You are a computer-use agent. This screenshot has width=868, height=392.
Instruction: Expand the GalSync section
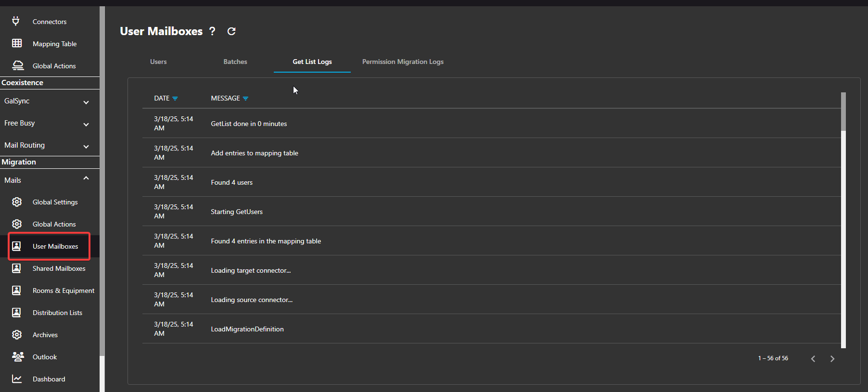coord(86,102)
